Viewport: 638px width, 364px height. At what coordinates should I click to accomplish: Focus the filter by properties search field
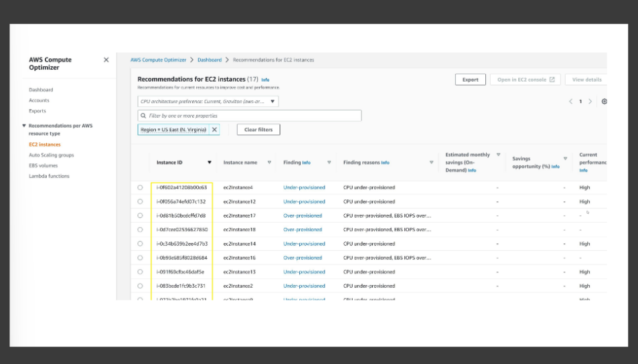250,116
